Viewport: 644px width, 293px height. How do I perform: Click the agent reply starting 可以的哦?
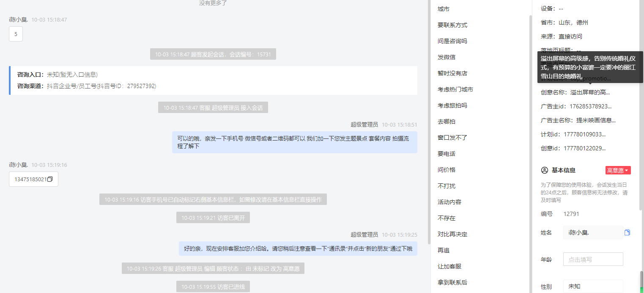pyautogui.click(x=295, y=142)
